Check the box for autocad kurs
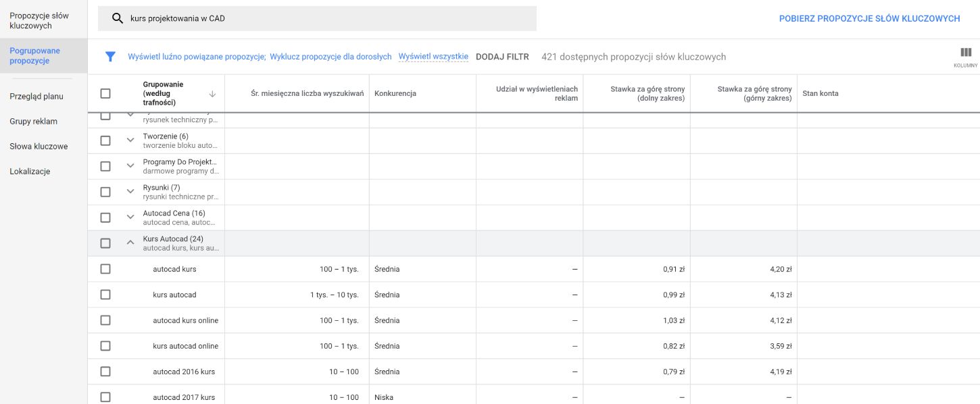Viewport: 980px width, 404px height. (x=105, y=269)
